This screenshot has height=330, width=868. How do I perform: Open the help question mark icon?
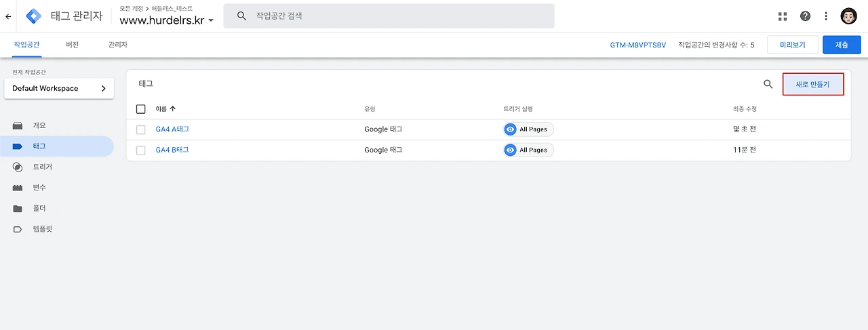click(x=805, y=16)
